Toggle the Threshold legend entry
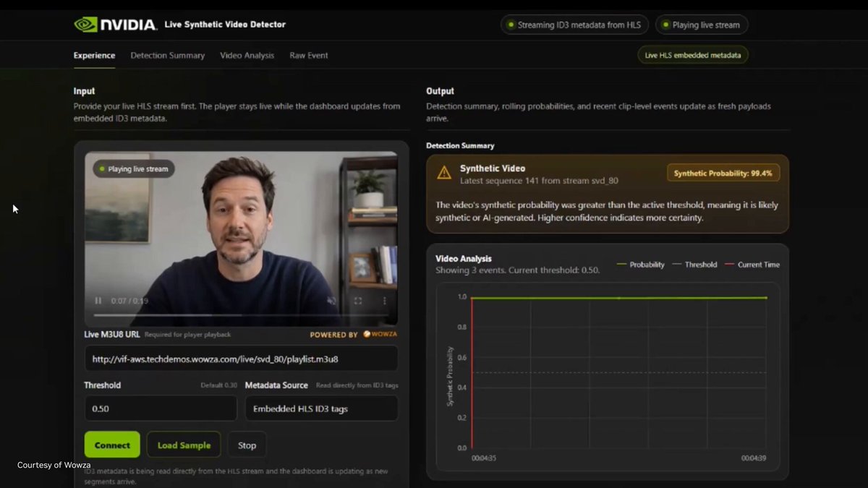The width and height of the screenshot is (868, 488). [x=694, y=265]
